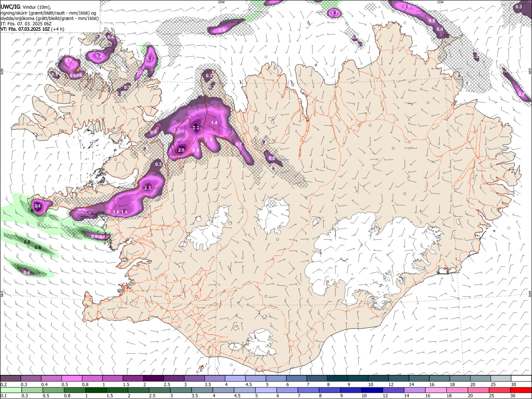
Task: Click the '4.5' label on the lower legend row
Action: click(238, 396)
